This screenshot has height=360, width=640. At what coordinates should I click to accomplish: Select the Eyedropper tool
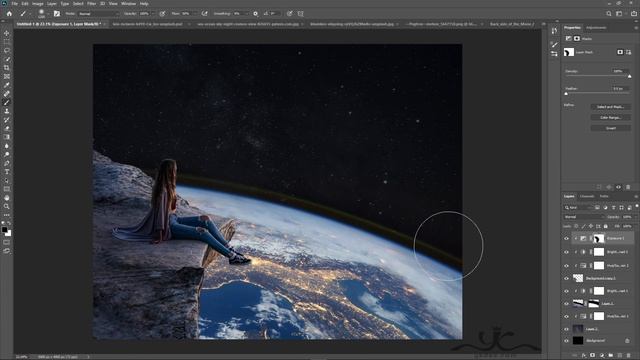coord(7,85)
